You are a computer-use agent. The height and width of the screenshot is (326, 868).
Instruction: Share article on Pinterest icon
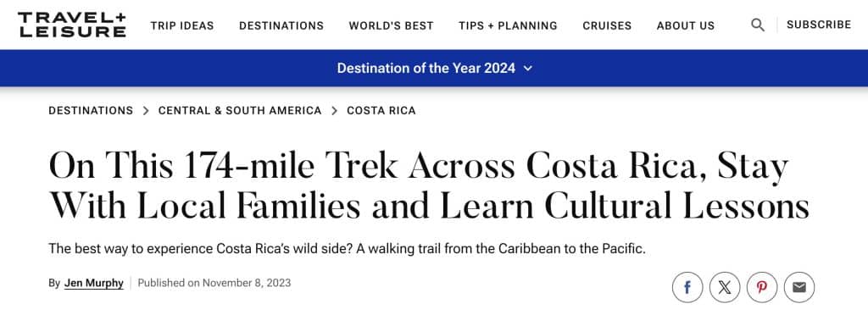[x=762, y=287]
